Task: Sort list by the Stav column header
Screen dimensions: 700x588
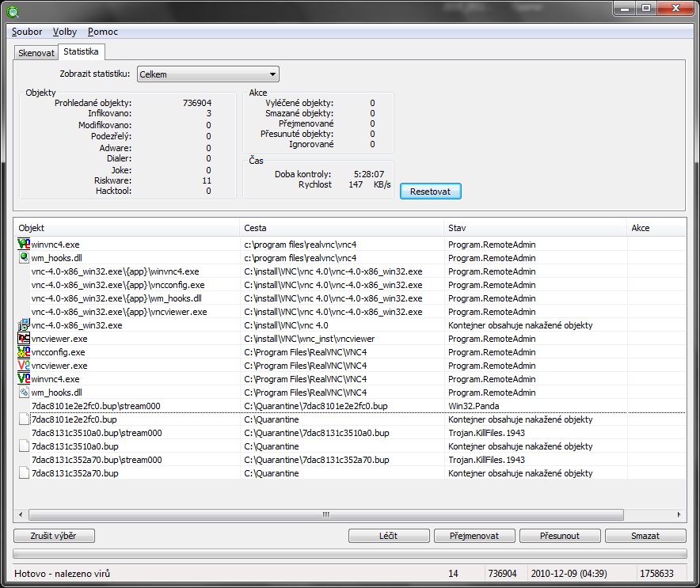Action: (x=535, y=228)
